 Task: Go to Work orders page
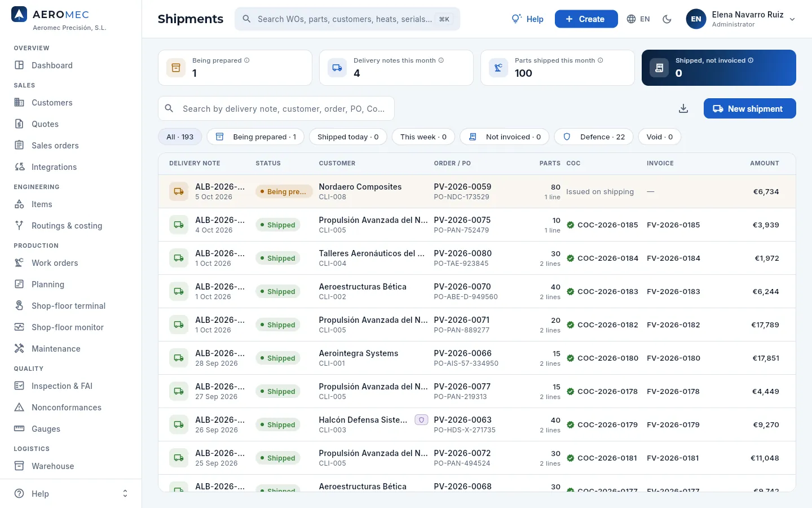(70, 263)
